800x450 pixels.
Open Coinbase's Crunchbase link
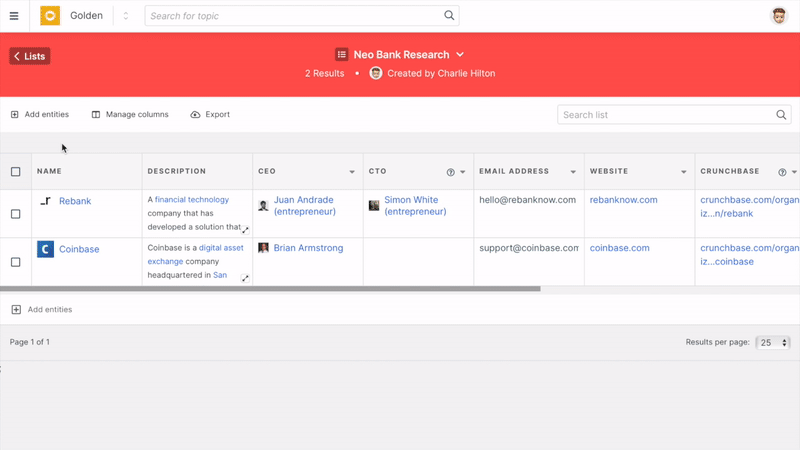[749, 255]
